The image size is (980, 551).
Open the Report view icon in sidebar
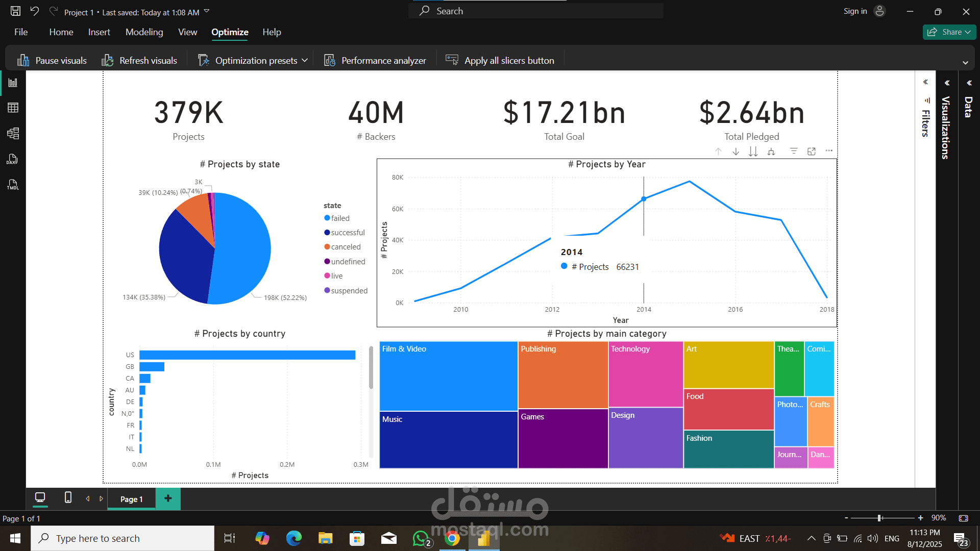[13, 83]
